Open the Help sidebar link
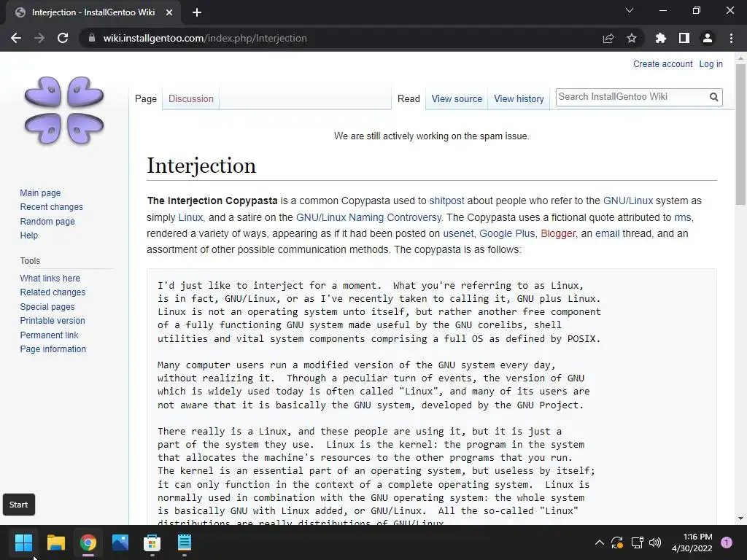747x560 pixels. tap(29, 236)
